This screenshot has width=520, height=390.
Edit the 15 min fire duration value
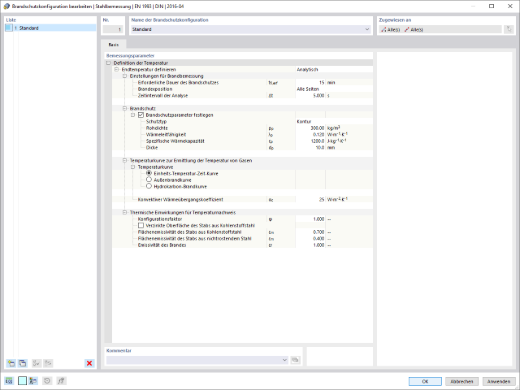tap(310, 82)
